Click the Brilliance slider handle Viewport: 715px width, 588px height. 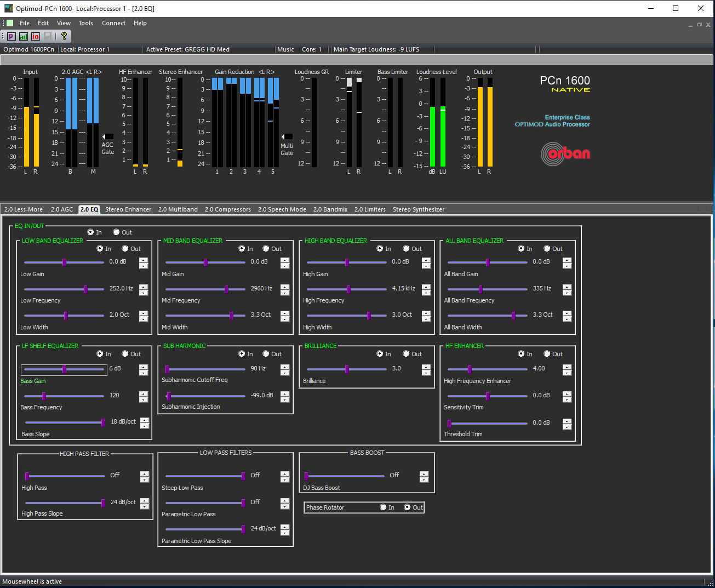pyautogui.click(x=347, y=369)
